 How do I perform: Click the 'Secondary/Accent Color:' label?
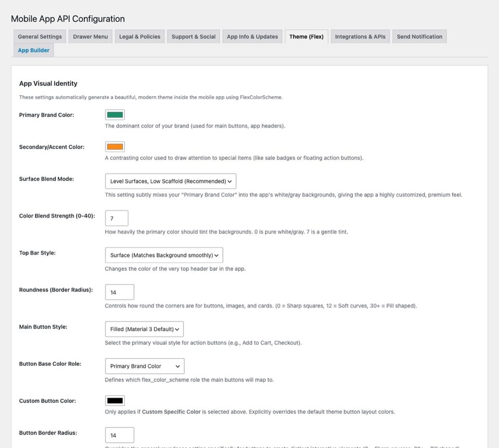(x=51, y=147)
